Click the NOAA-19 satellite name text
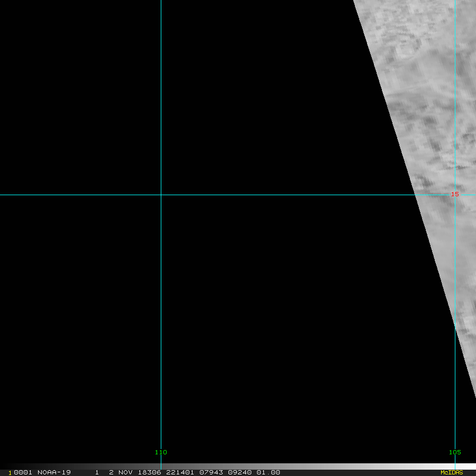The height and width of the screenshot is (476, 476). 54,472
